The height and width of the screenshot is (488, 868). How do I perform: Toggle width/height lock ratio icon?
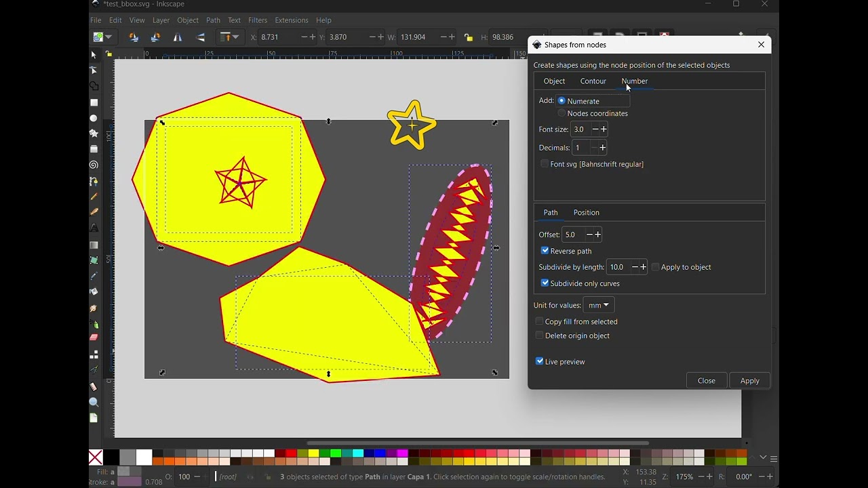[469, 37]
